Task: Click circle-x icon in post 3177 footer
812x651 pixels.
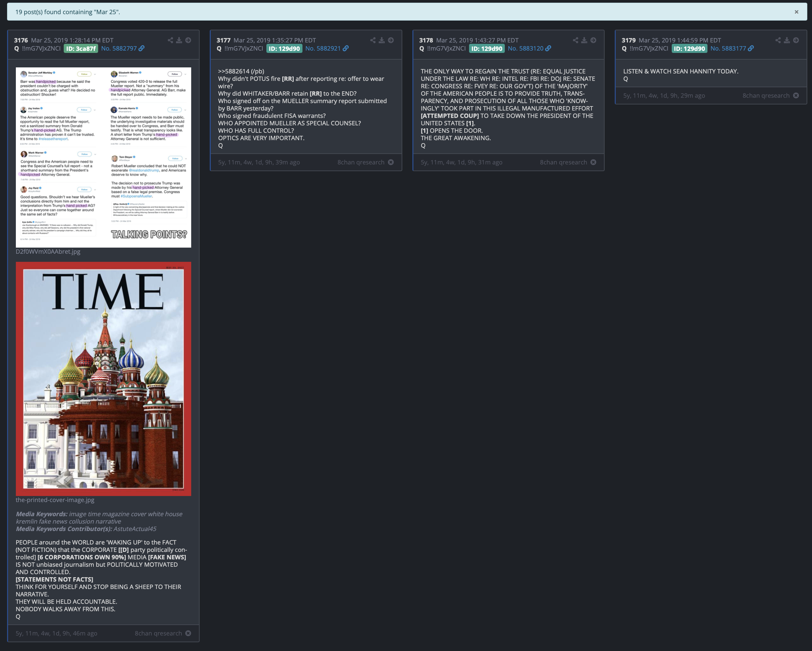Action: (391, 162)
